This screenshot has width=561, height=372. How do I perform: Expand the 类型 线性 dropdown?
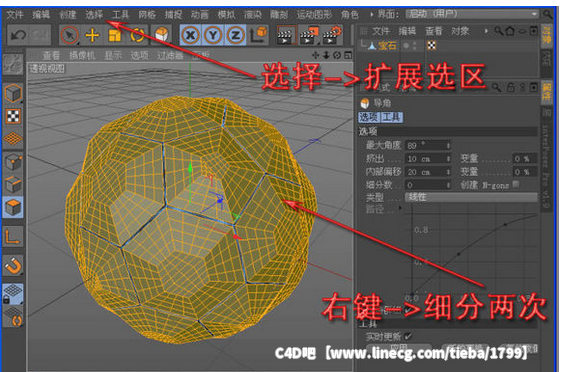pyautogui.click(x=471, y=197)
